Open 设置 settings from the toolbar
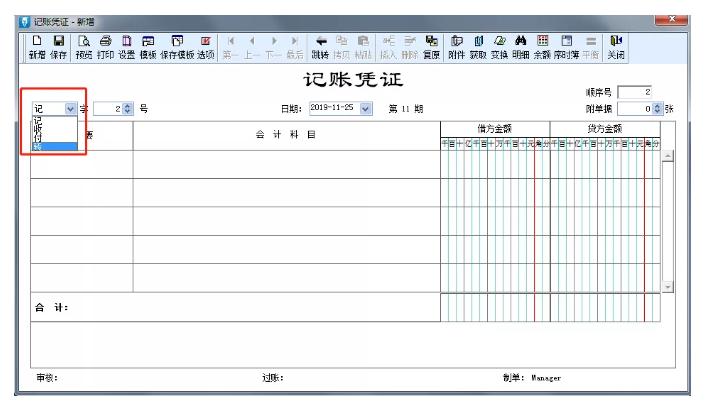 [127, 47]
